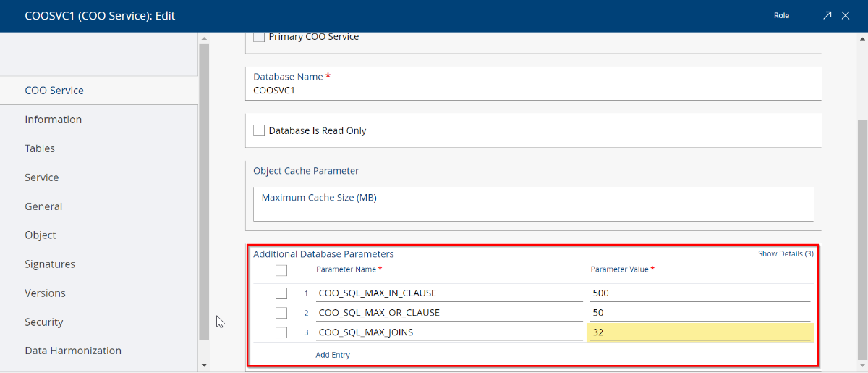Viewport: 868px width, 373px height.
Task: Check the COO_SQL_MAX_IN_CLAUSE row checkbox
Action: coord(281,293)
